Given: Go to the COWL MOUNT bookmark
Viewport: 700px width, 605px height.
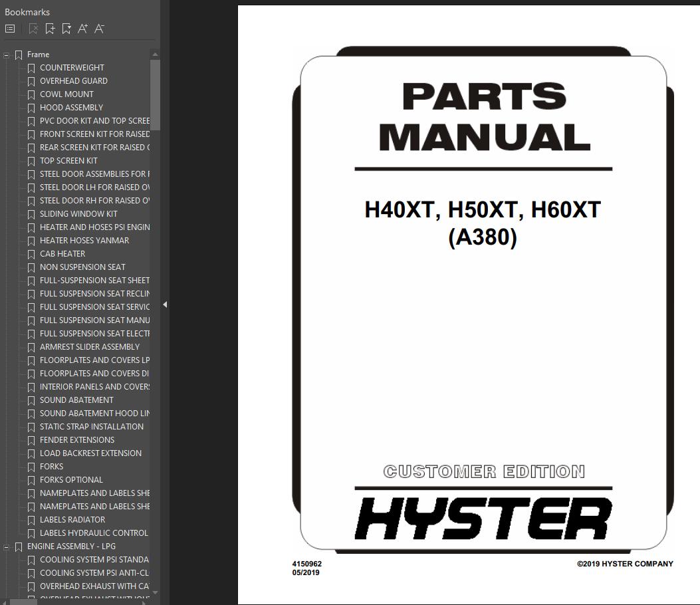Looking at the screenshot, I should (x=66, y=94).
